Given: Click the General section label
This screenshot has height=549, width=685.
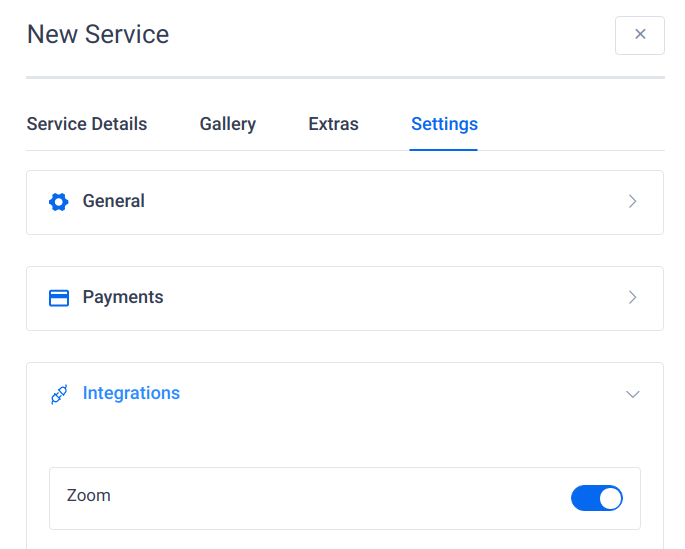Looking at the screenshot, I should [x=114, y=201].
